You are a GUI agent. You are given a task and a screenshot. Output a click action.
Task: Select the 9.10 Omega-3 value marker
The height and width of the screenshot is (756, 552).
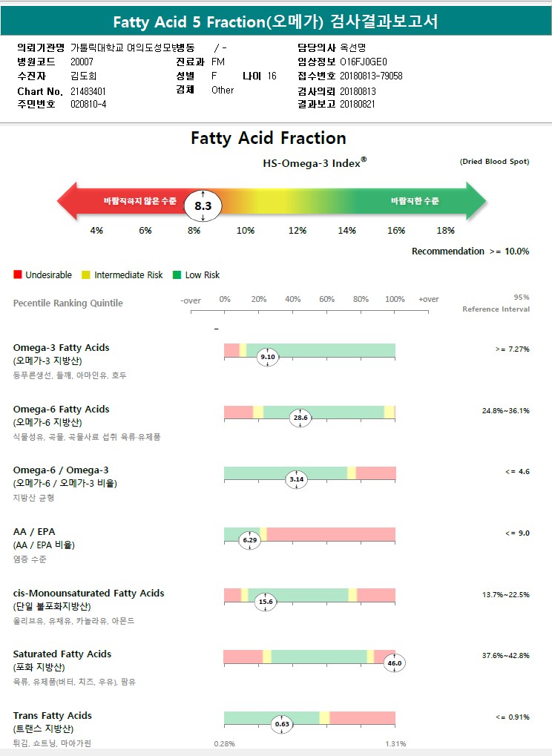coord(267,357)
